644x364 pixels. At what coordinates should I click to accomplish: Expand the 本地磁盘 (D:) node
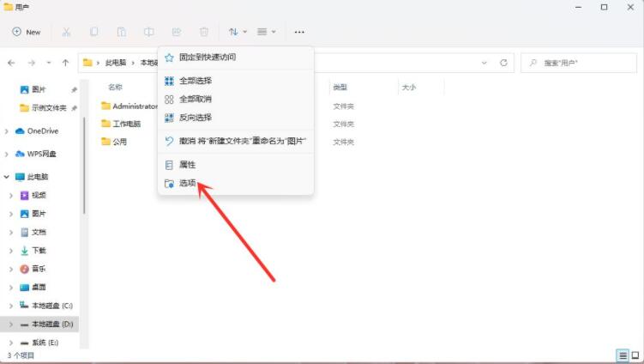[x=11, y=325]
